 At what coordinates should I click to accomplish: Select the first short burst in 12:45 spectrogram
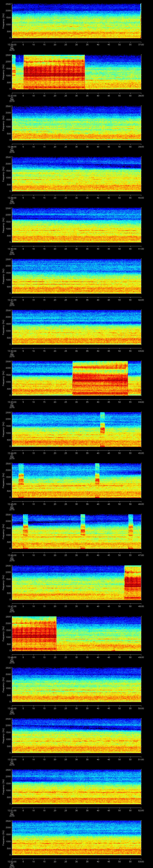click(x=21, y=479)
